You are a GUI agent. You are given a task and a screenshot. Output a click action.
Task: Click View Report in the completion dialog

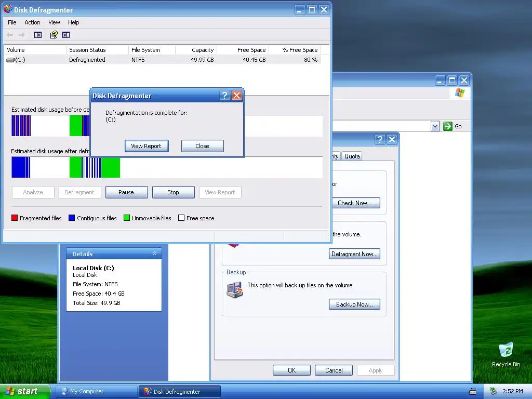[146, 146]
